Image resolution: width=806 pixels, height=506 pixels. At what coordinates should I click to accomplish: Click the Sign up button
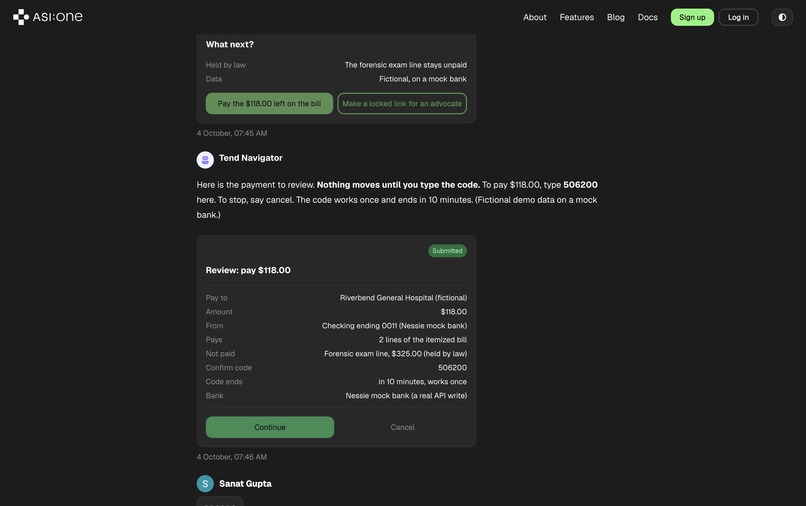click(x=692, y=17)
